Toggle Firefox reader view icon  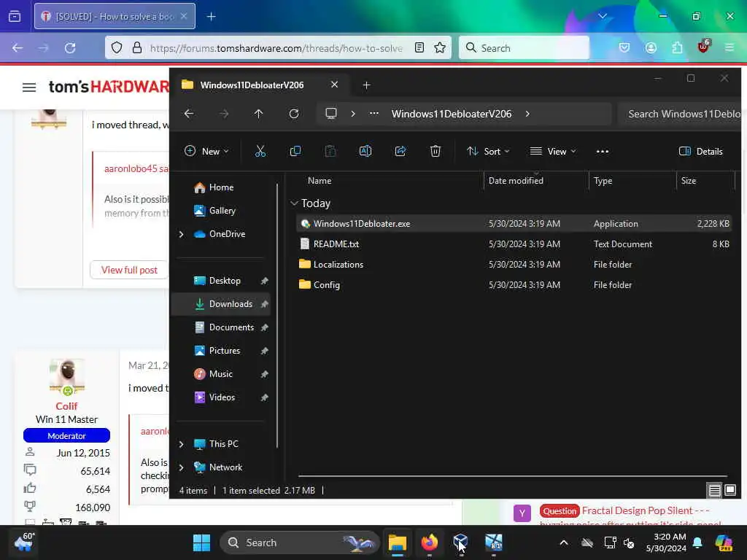(419, 47)
